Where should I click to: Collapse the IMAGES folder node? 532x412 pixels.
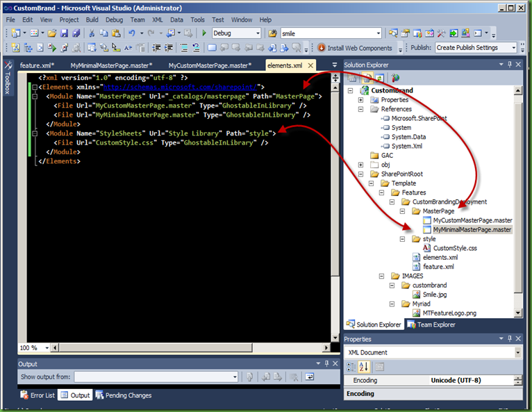tap(382, 276)
